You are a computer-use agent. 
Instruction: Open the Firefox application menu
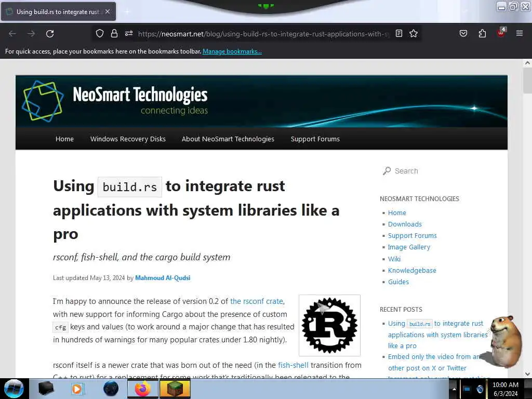point(519,33)
